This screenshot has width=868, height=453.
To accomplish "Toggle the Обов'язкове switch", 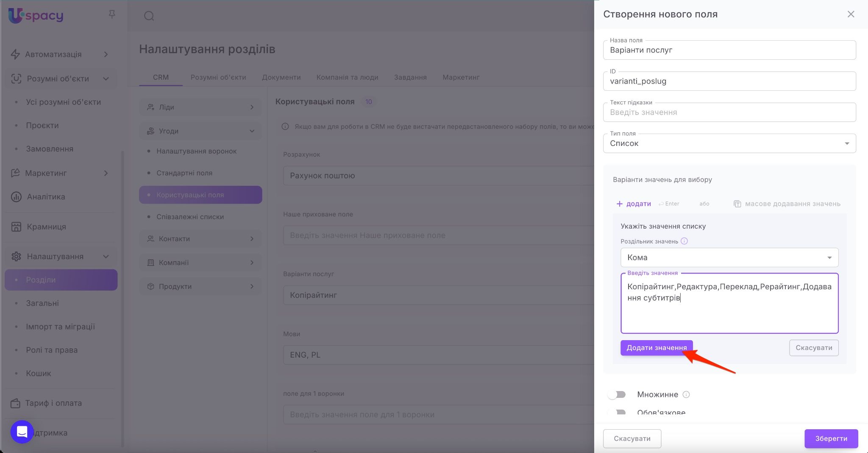I will tap(617, 412).
